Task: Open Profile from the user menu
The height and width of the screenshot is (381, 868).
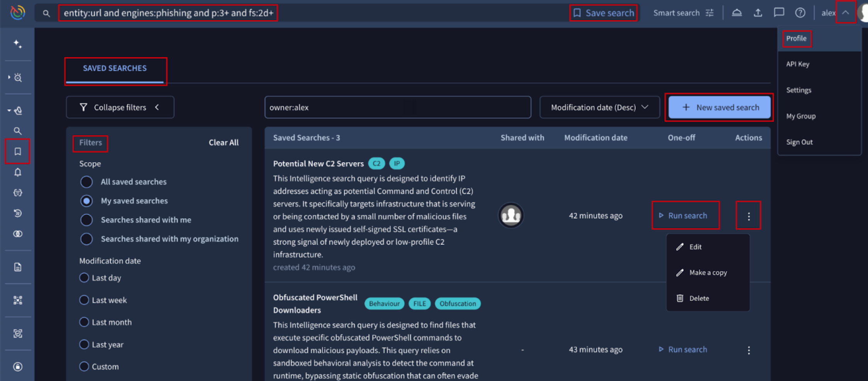Action: pyautogui.click(x=796, y=39)
